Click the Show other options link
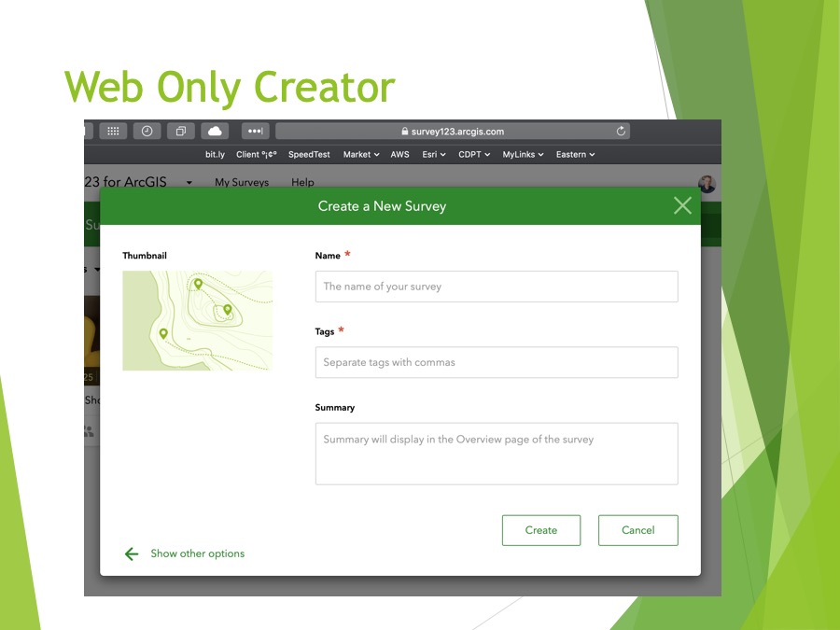840x630 pixels. click(197, 553)
